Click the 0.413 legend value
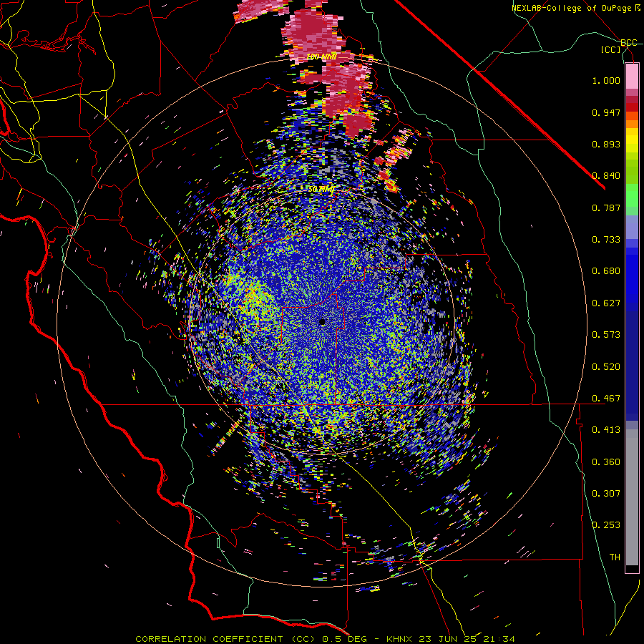This screenshot has width=644, height=644. point(606,430)
